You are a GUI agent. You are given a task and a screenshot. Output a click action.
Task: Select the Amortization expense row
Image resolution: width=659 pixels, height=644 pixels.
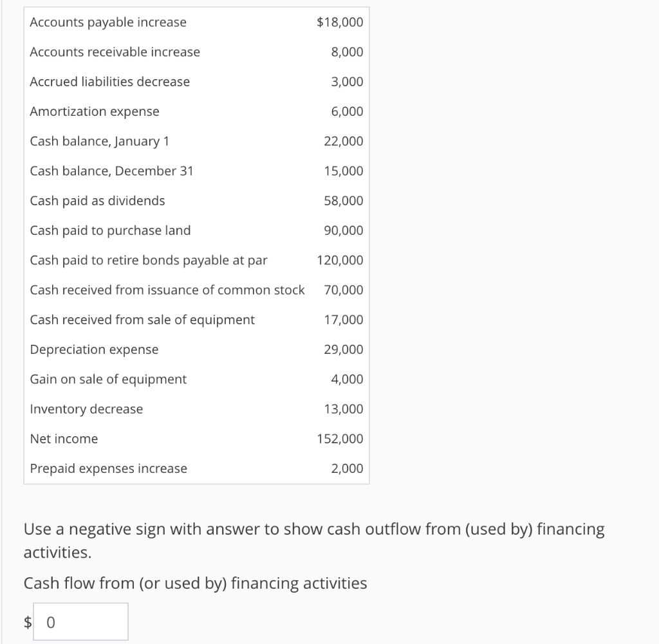coord(95,111)
